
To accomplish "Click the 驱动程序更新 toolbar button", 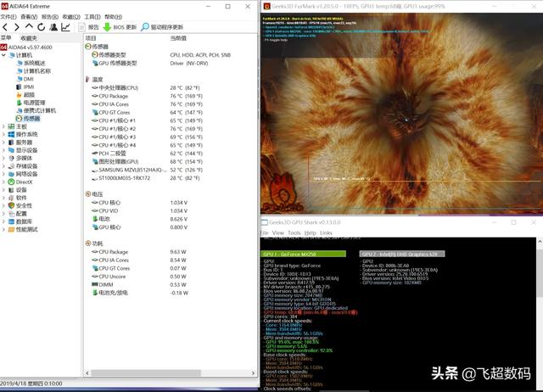I will [162, 27].
